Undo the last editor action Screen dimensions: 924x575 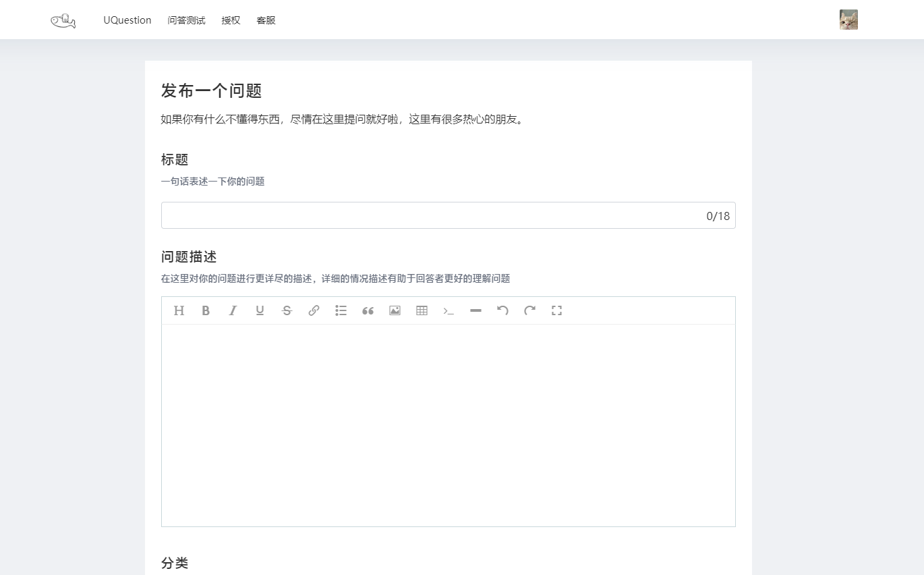(x=502, y=310)
